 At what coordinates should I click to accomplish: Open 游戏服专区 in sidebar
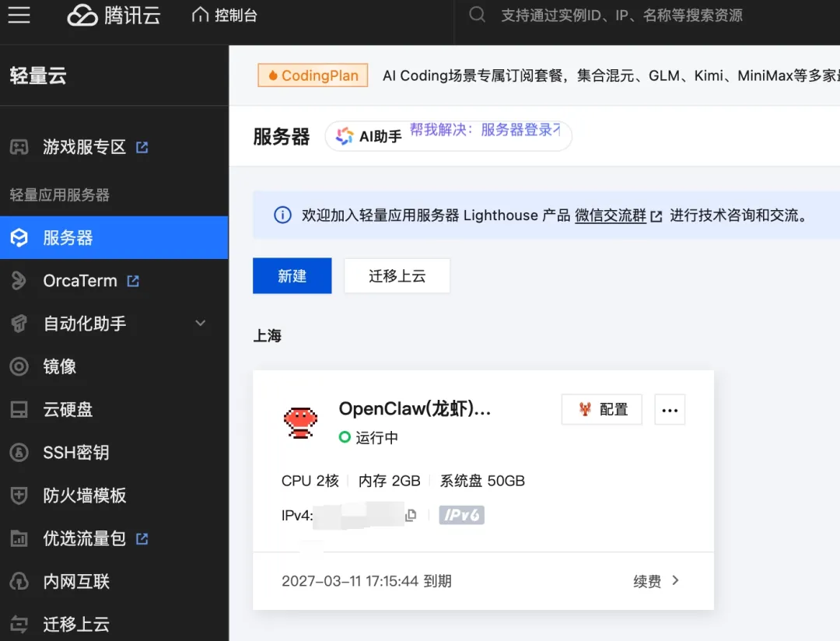coord(84,147)
